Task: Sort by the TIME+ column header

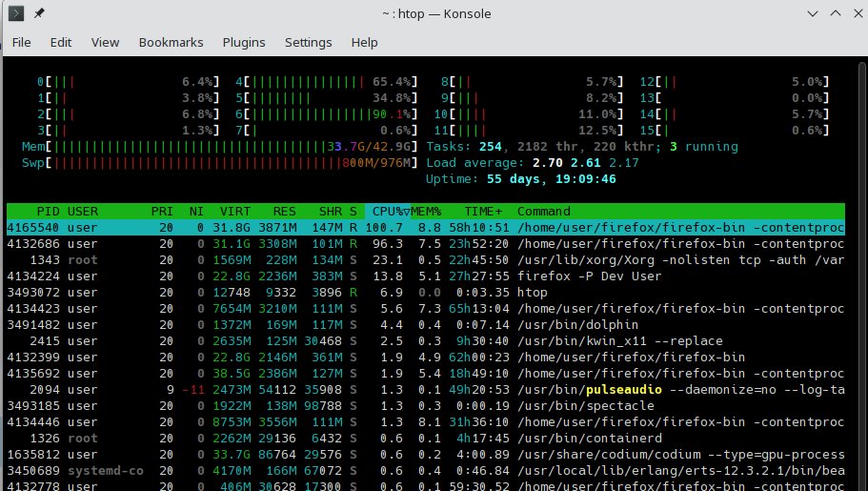Action: pyautogui.click(x=484, y=212)
